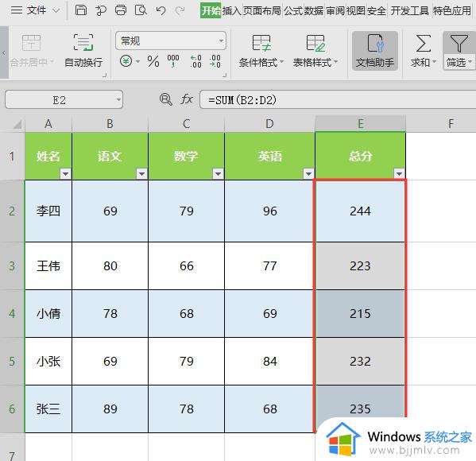Open the 常规 number format dropdown

pos(221,41)
